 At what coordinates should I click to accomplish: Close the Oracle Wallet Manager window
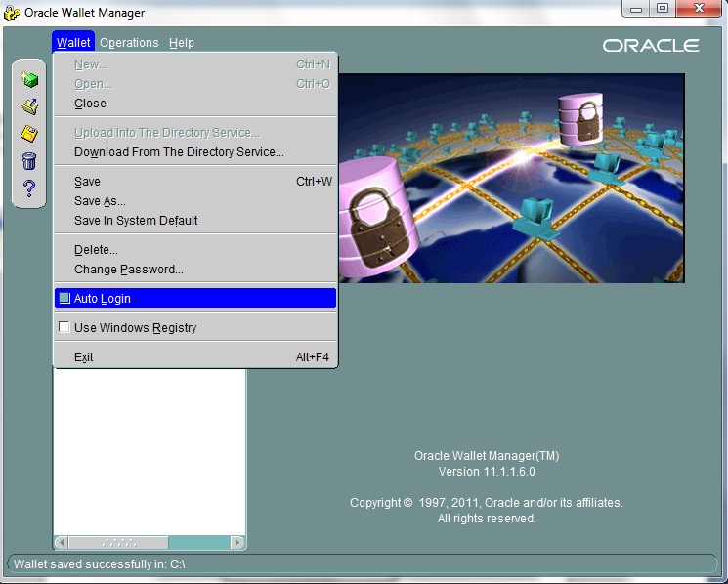[700, 9]
